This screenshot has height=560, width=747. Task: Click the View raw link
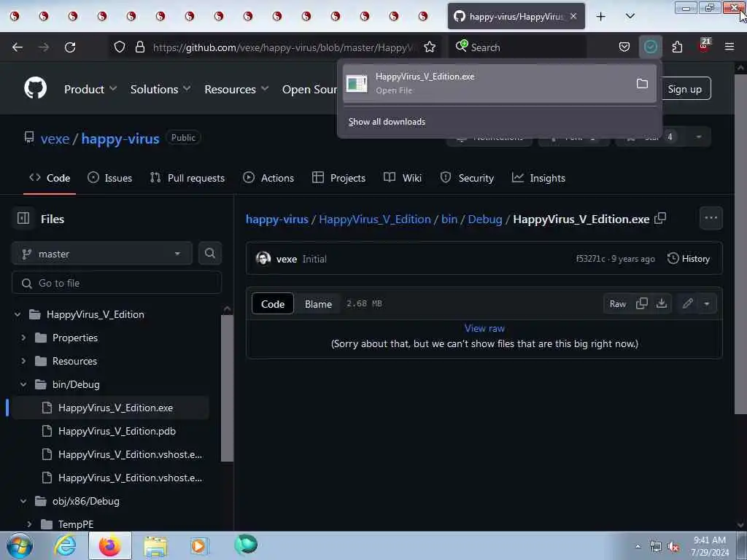(484, 328)
